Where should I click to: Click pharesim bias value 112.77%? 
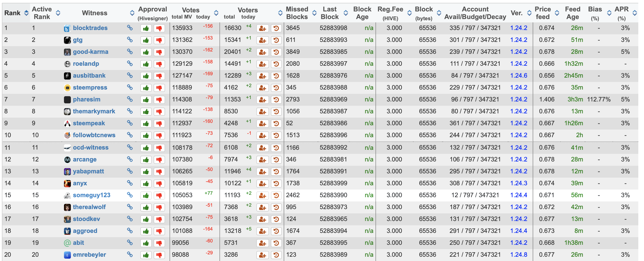pyautogui.click(x=599, y=100)
